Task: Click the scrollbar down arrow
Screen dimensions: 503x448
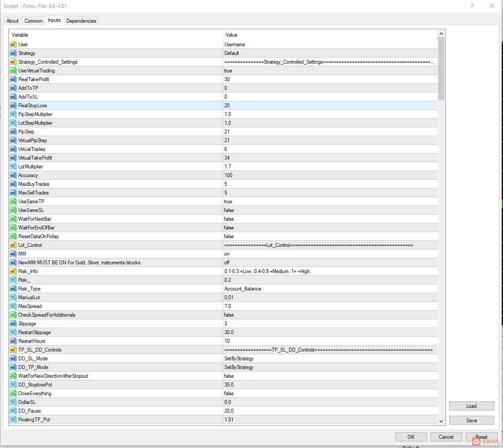Action: pyautogui.click(x=441, y=421)
